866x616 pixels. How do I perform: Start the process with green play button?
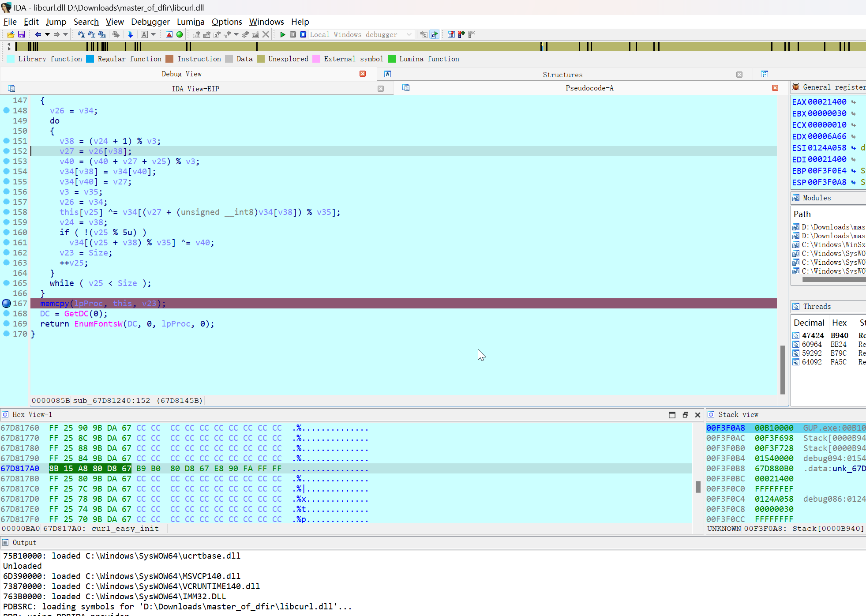(x=283, y=34)
